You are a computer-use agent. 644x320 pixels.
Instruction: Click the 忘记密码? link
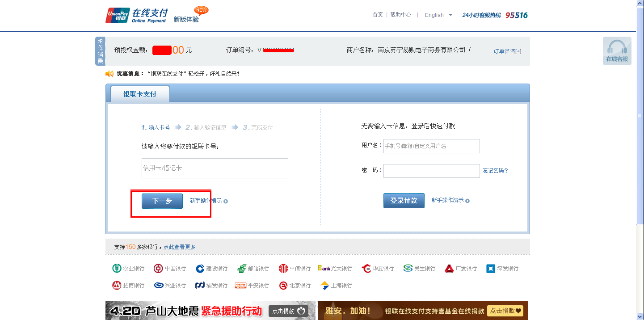(x=495, y=171)
